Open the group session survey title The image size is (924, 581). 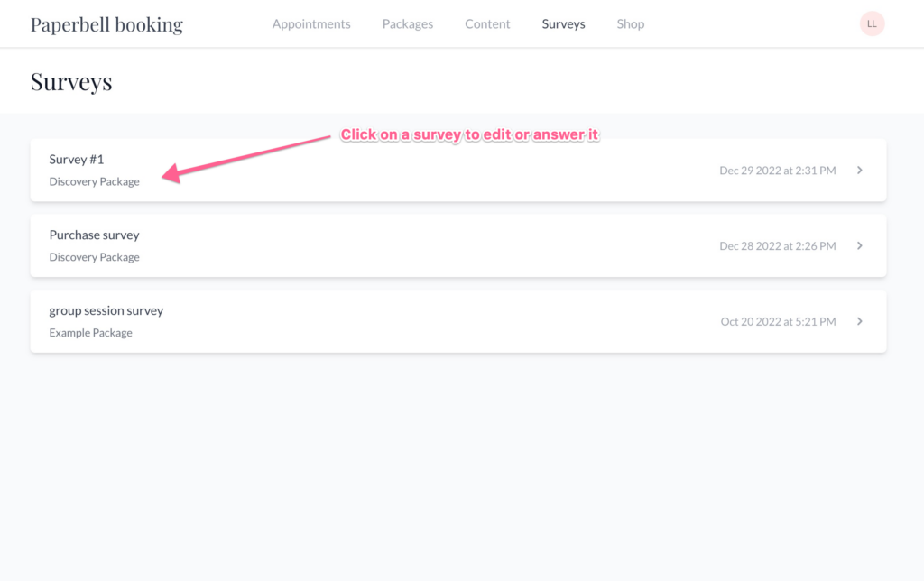(x=106, y=311)
